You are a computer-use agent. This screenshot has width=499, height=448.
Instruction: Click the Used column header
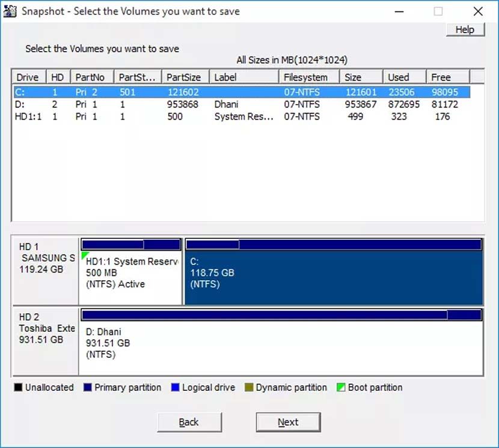pos(405,77)
